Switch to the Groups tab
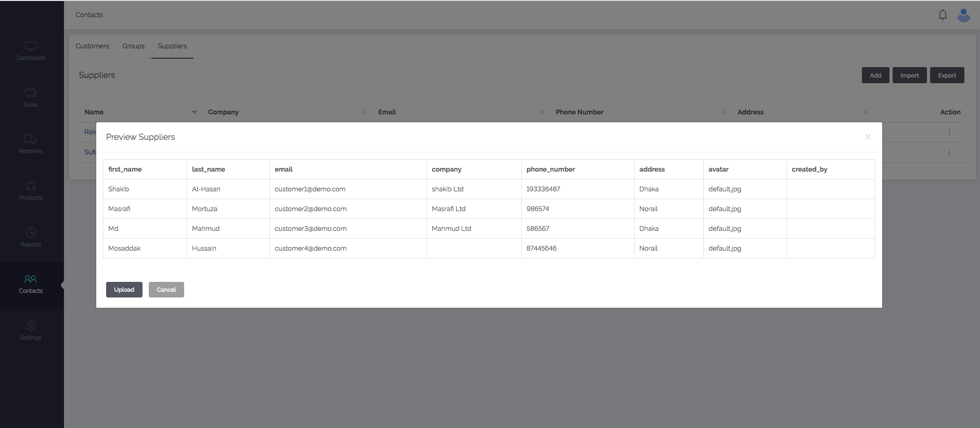Viewport: 980px width, 428px height. coord(133,46)
